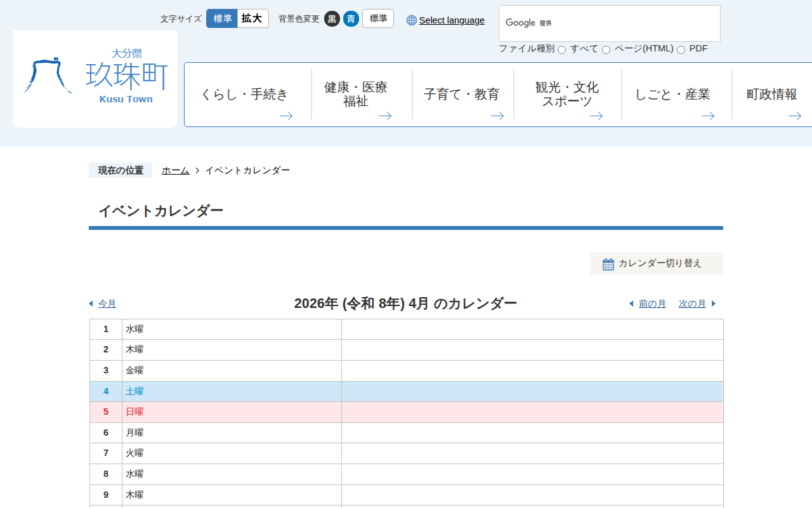Image resolution: width=812 pixels, height=508 pixels.
Task: Expand the 健康・医療 福祉 menu
Action: (356, 95)
